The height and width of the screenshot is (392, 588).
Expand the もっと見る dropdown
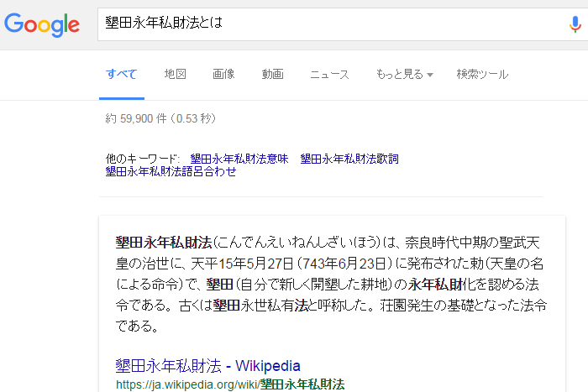404,74
